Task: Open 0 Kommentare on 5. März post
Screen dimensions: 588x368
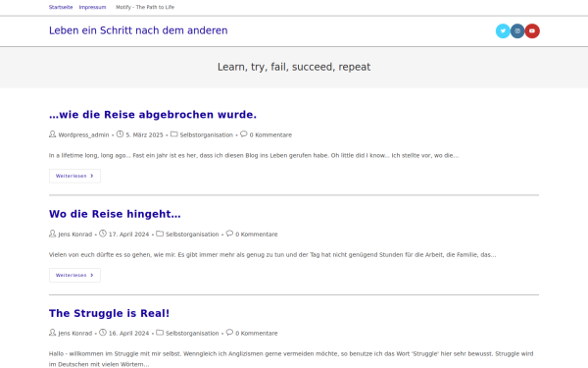Action: pyautogui.click(x=270, y=134)
